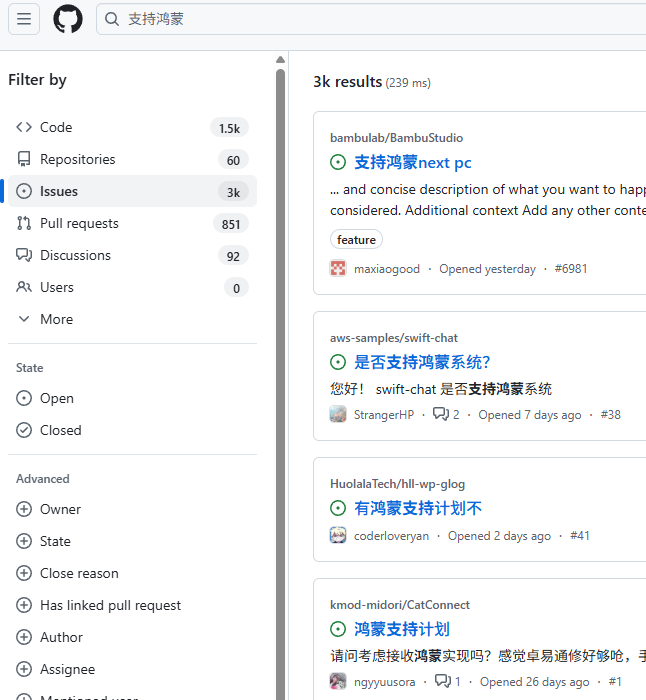Click the #41 issue number
The image size is (646, 700).
pyautogui.click(x=579, y=536)
